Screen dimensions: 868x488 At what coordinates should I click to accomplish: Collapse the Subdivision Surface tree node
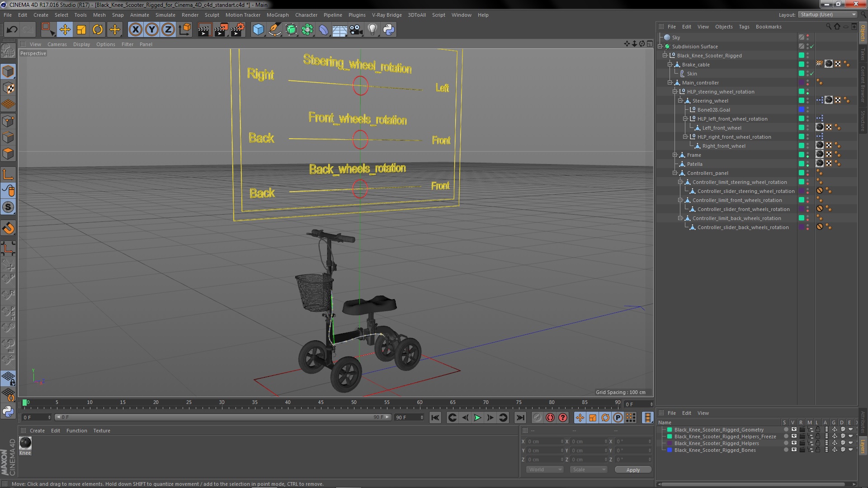coord(660,47)
